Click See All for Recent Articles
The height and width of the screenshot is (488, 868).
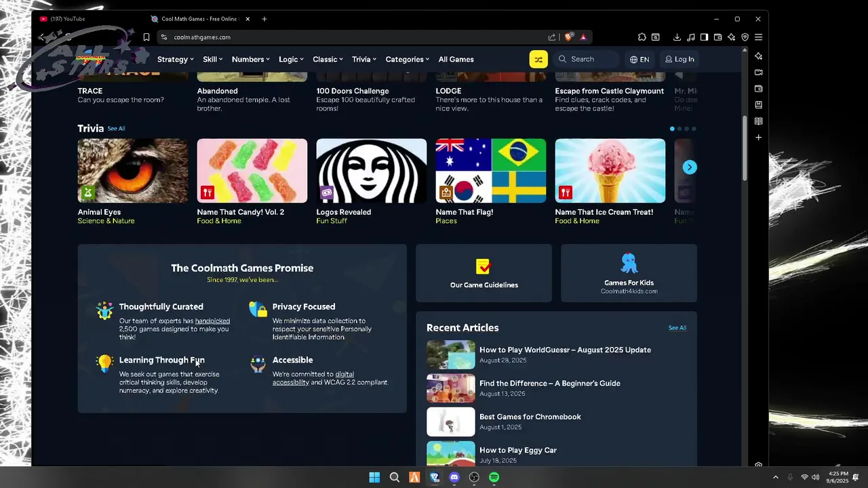[677, 327]
